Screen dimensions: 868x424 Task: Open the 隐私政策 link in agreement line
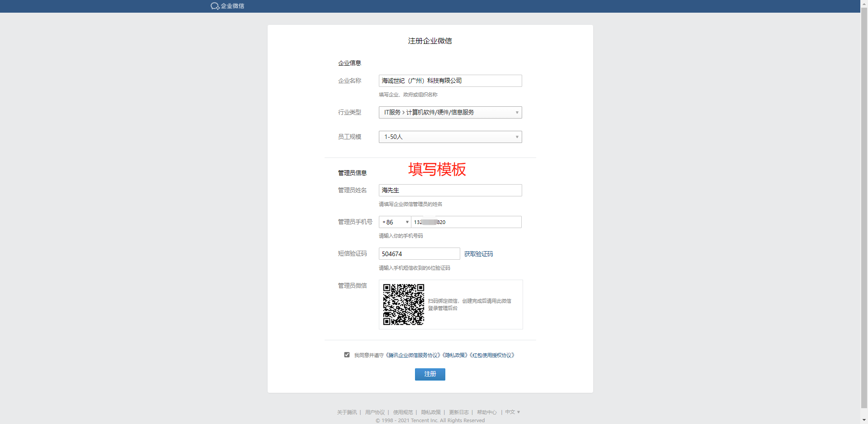click(x=456, y=355)
